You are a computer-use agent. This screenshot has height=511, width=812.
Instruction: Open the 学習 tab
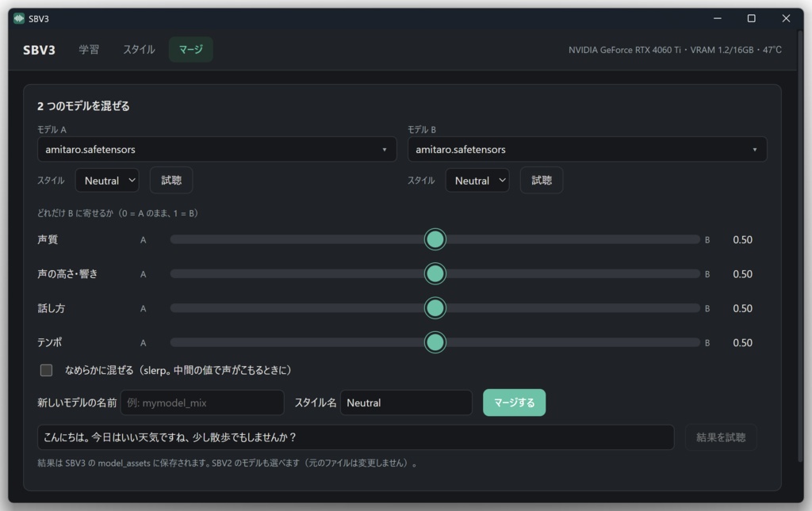(x=89, y=50)
